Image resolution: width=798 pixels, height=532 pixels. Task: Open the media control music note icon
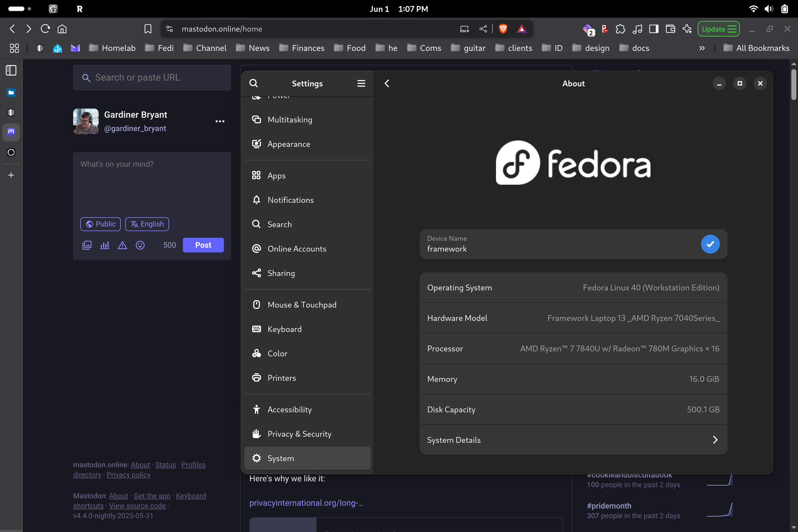tap(637, 29)
